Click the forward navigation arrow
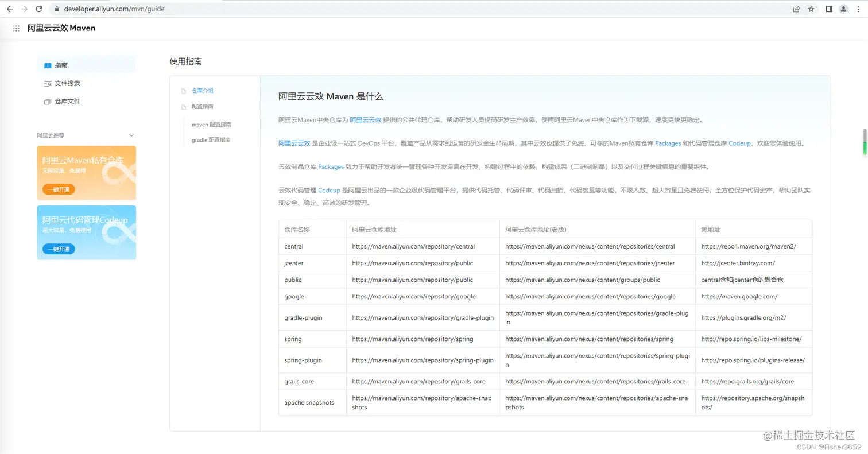 coord(24,9)
